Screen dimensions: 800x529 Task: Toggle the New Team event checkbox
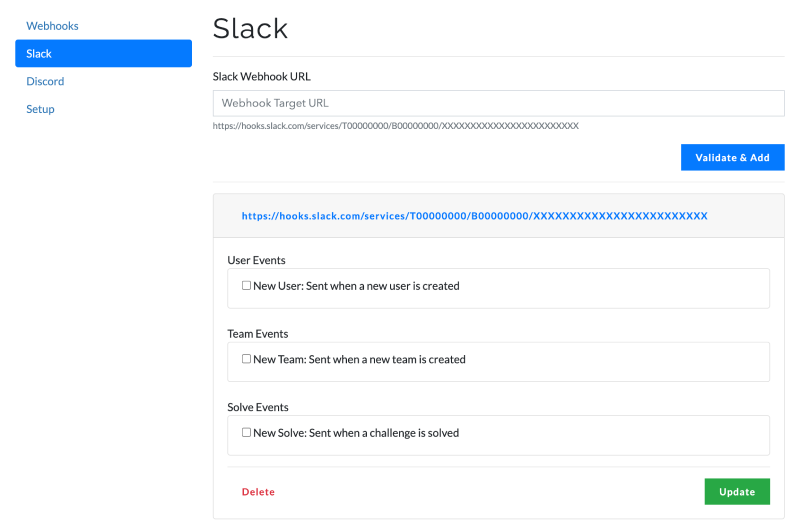tap(246, 359)
